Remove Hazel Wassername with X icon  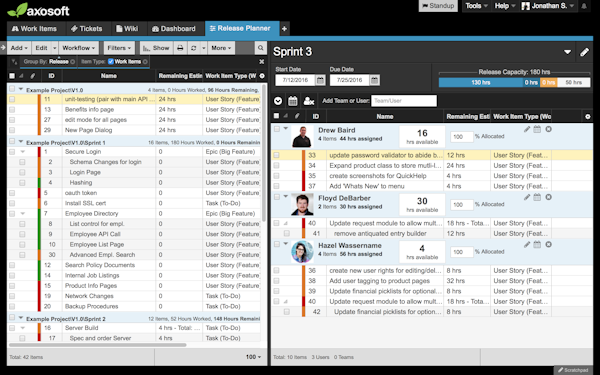click(548, 244)
